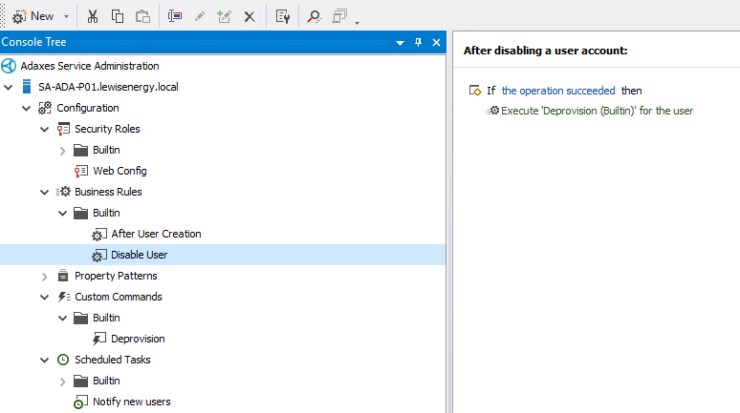Image resolution: width=740 pixels, height=413 pixels.
Task: Select SA-ADA-P01.lewisenergy.local server item
Action: [x=109, y=87]
